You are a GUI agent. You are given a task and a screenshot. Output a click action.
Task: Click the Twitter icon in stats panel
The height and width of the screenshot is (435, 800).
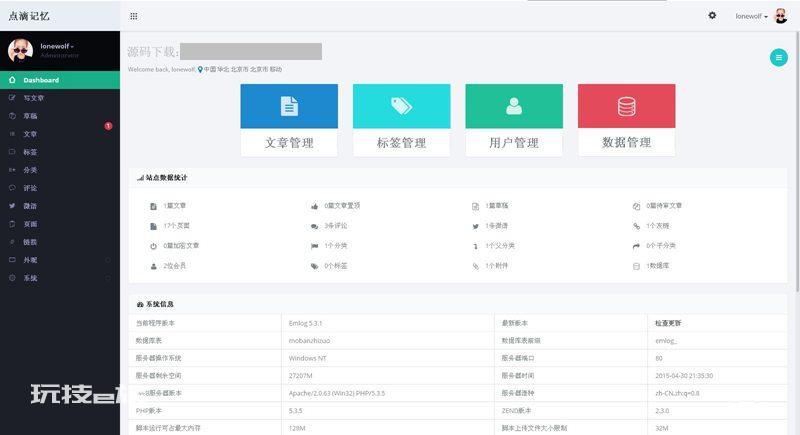coord(476,226)
